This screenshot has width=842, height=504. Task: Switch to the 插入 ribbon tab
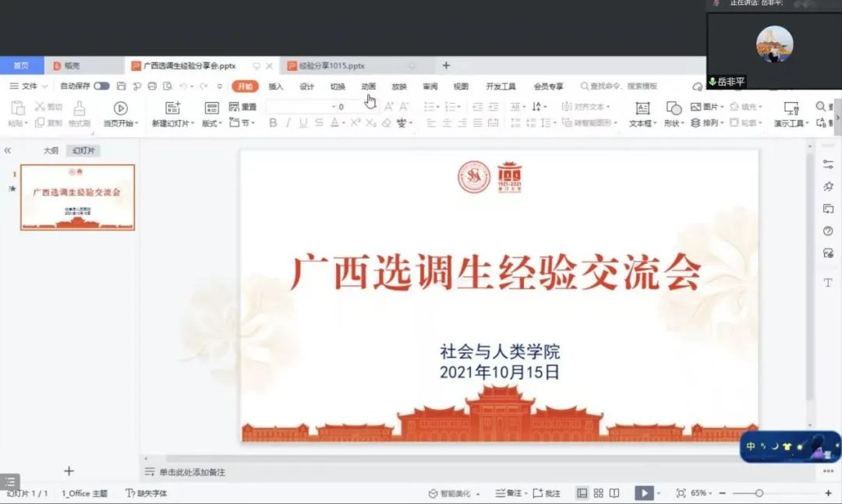click(x=276, y=86)
